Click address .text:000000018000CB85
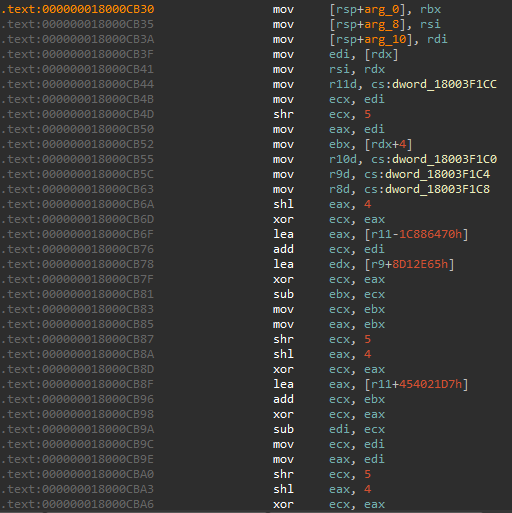The image size is (512, 513). pyautogui.click(x=77, y=324)
